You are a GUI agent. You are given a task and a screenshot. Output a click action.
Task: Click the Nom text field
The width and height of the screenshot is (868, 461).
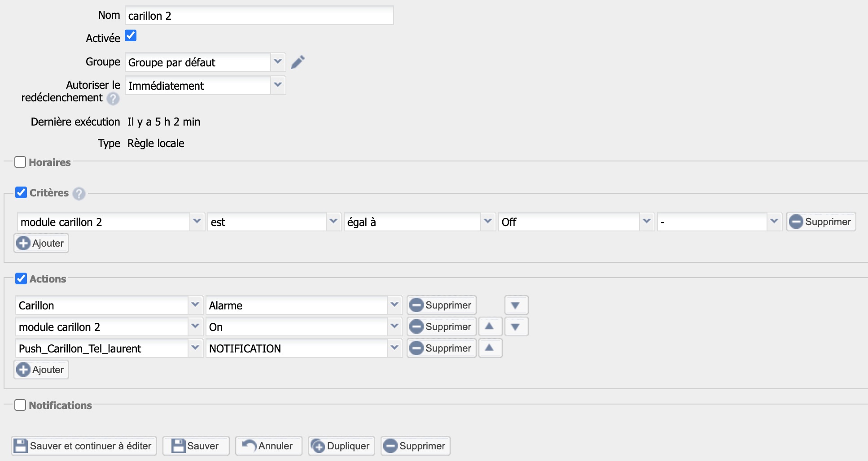[x=259, y=16]
